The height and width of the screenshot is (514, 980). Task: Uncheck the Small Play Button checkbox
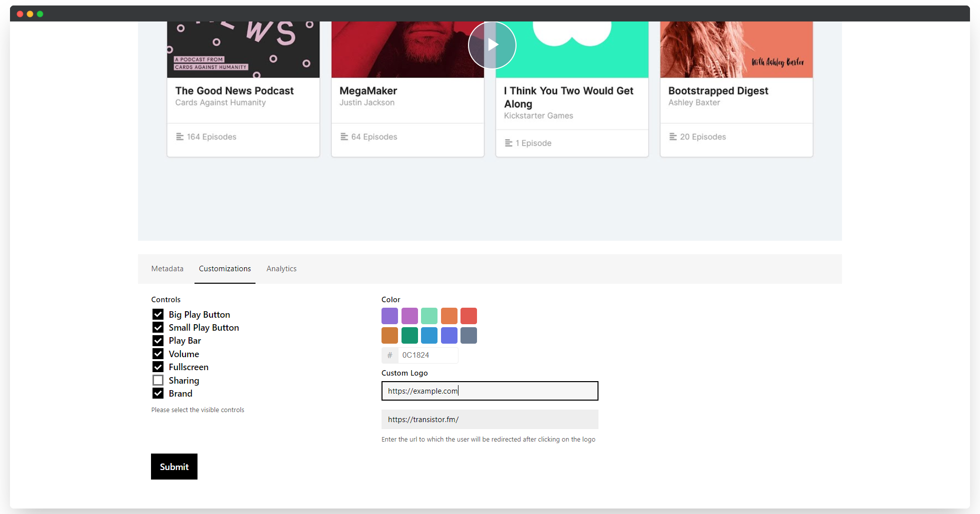point(158,327)
